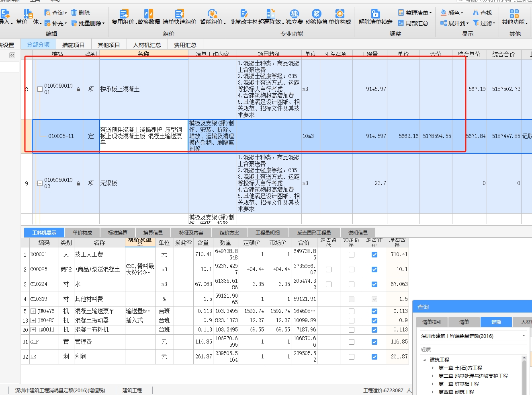
Task: Click the 整理清单 organize list icon
Action: [401, 13]
